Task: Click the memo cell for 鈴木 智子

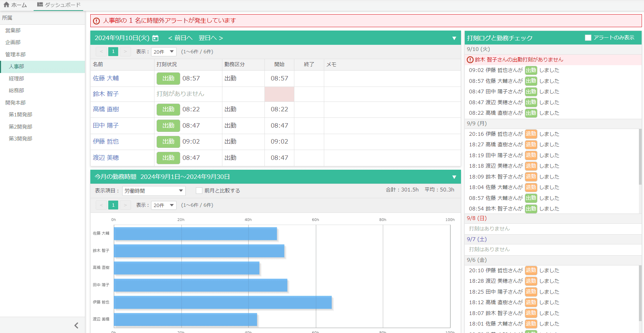Action: 392,94
